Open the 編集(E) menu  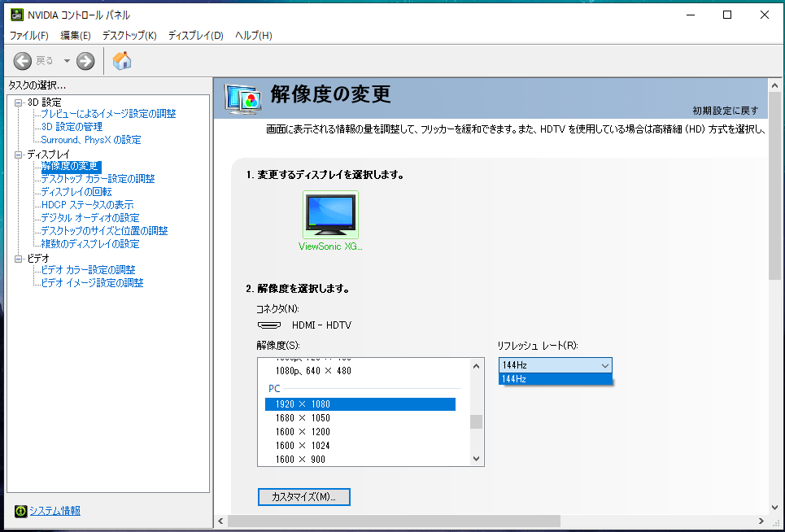[x=76, y=36]
